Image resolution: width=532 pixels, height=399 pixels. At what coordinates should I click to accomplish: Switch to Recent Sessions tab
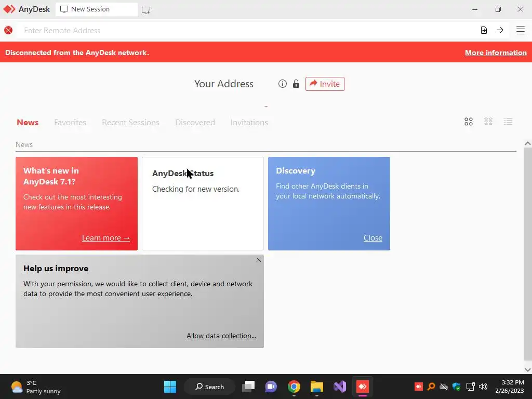click(130, 122)
